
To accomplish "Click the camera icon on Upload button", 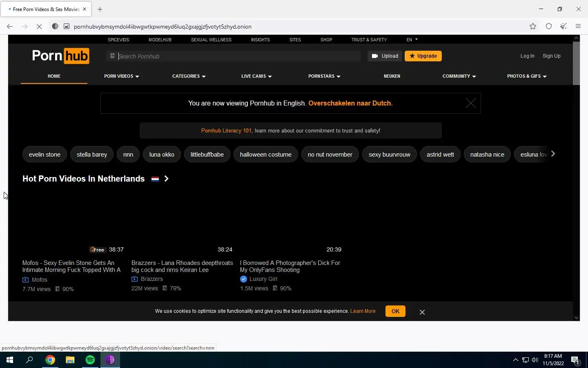I will tap(375, 56).
